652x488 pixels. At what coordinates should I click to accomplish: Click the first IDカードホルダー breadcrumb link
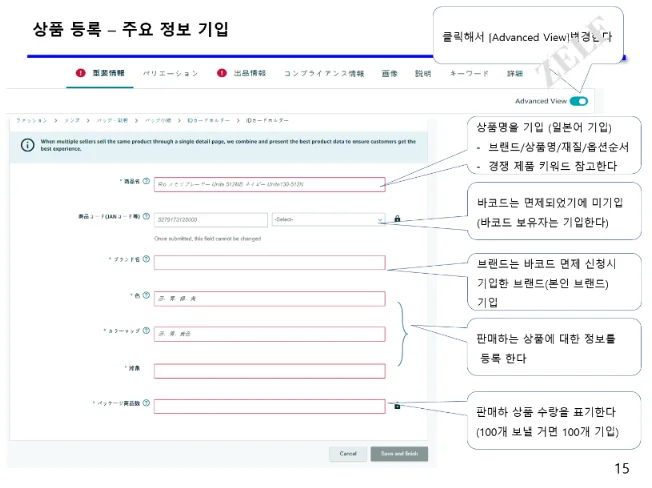208,121
